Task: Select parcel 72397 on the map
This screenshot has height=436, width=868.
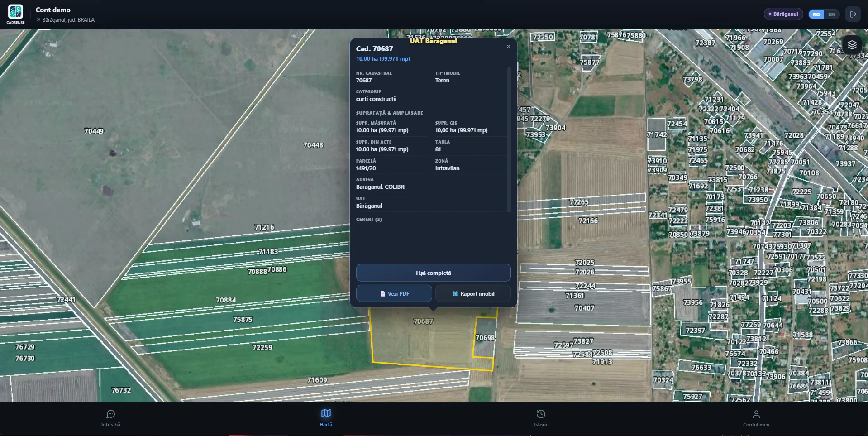Action: [x=695, y=331]
